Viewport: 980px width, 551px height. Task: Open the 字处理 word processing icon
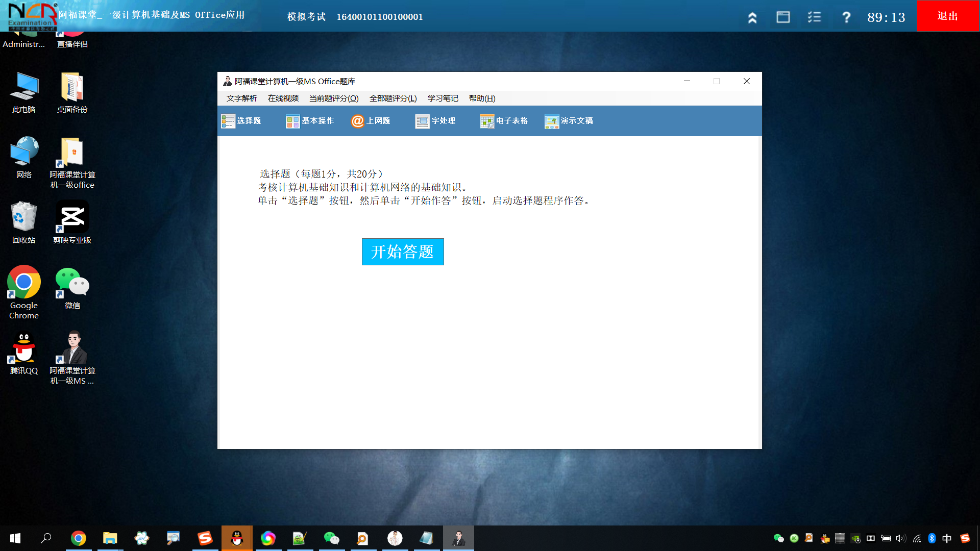click(x=435, y=121)
